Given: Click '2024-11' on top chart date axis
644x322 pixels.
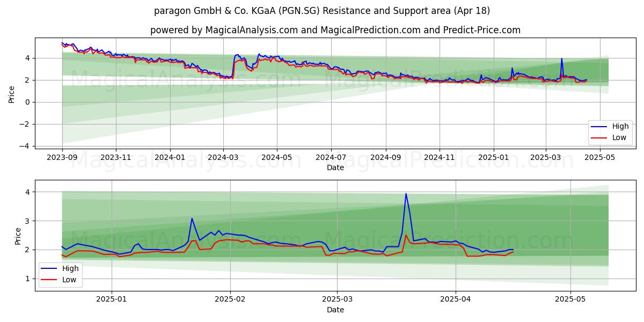Looking at the screenshot, I should point(439,158).
